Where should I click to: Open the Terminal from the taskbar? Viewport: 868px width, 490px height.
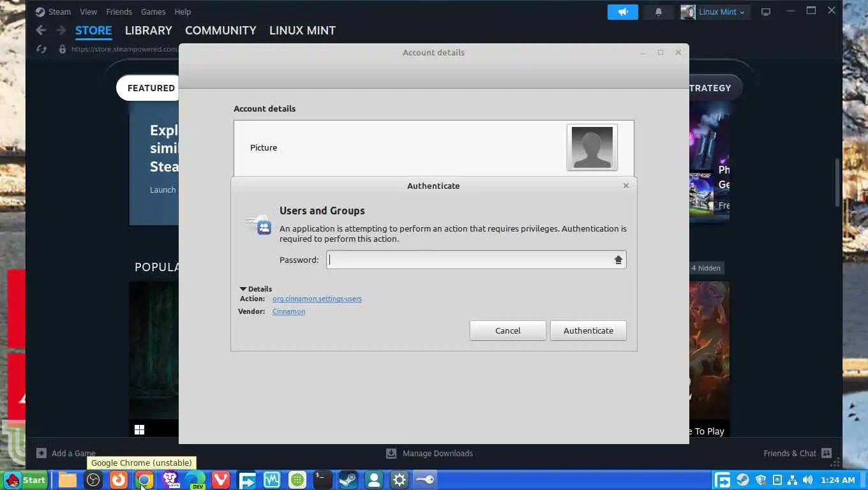point(323,480)
